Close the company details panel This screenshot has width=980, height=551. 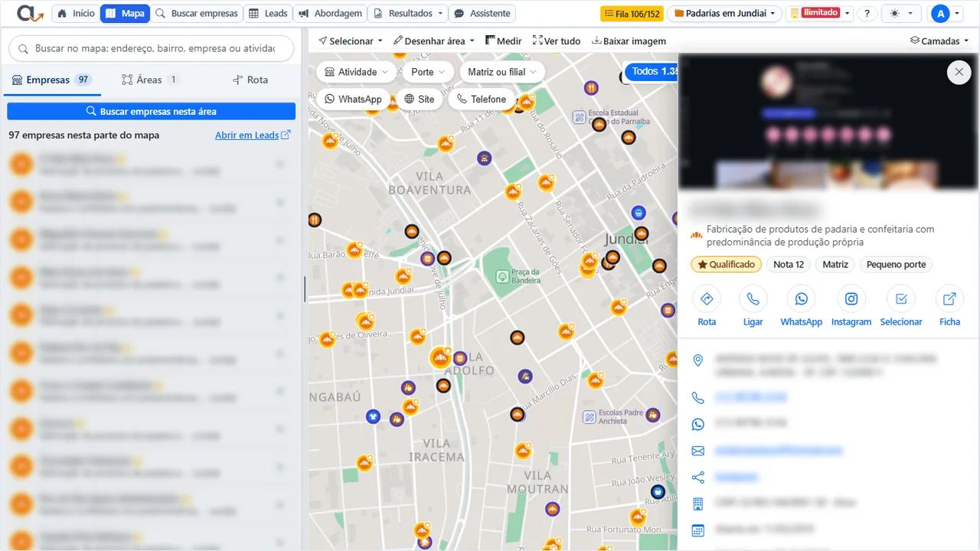coord(959,72)
